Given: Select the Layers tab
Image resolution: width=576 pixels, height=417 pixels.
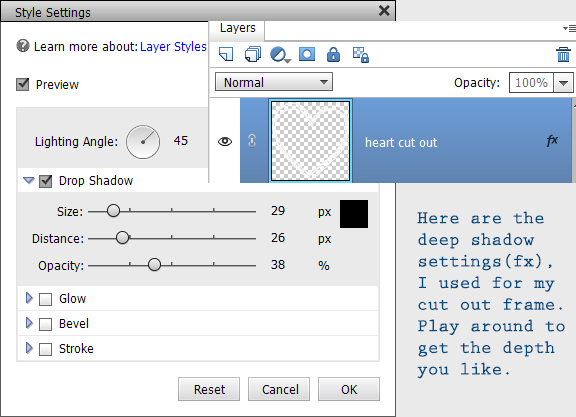Looking at the screenshot, I should click(237, 28).
